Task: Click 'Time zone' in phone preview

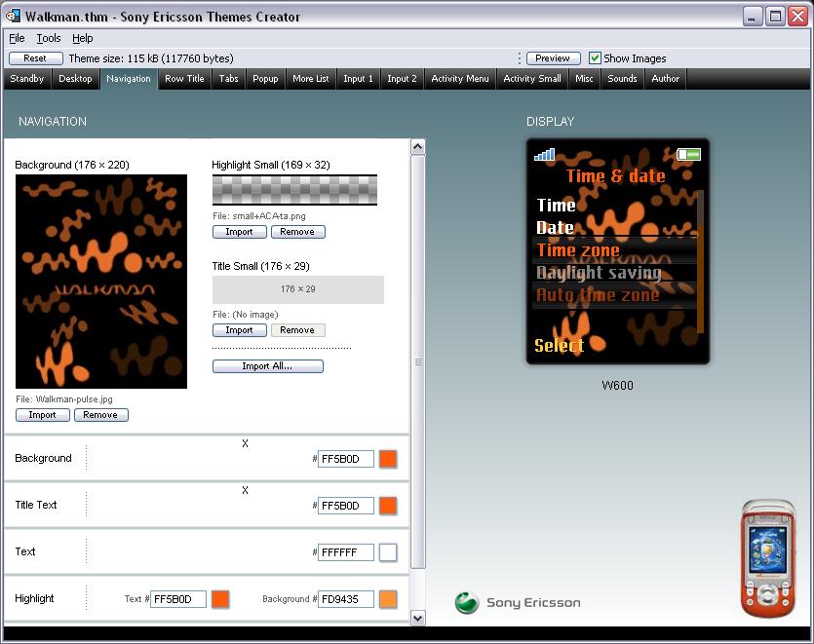Action: 578,250
